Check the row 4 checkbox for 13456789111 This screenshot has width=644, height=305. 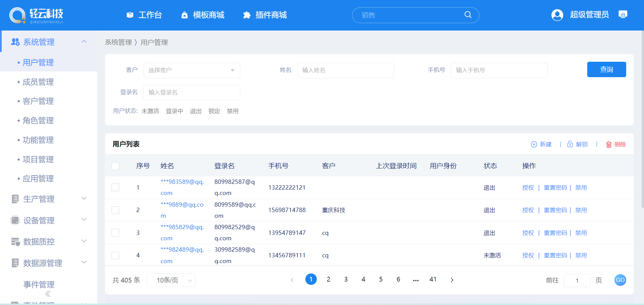[116, 255]
